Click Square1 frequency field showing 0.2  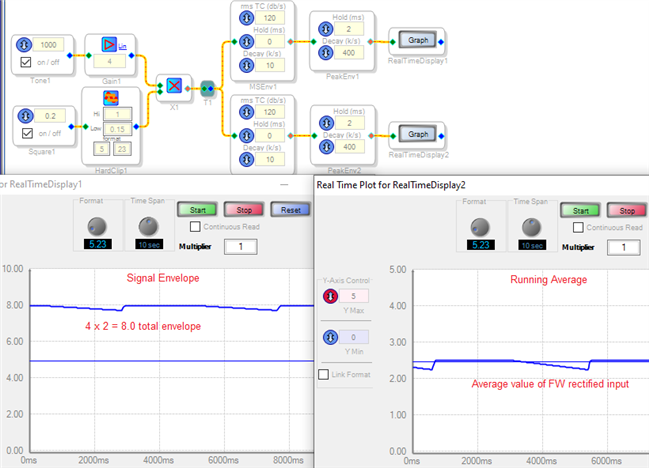click(50, 116)
